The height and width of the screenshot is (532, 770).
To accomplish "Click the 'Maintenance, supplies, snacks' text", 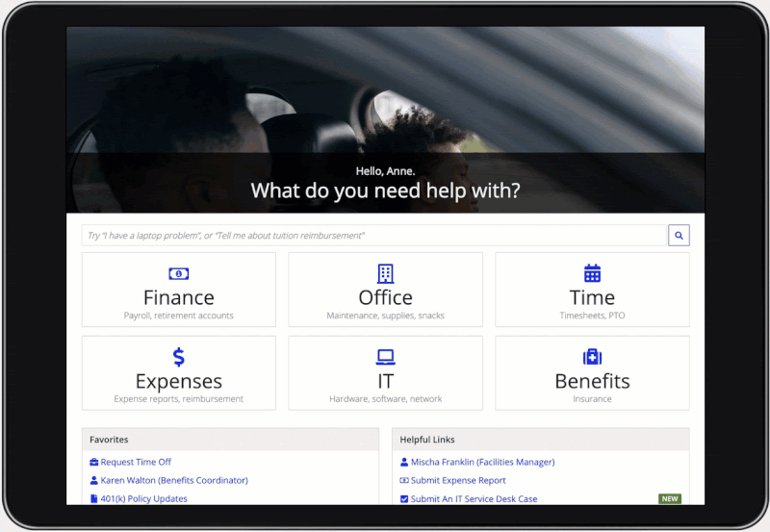I will pos(386,316).
